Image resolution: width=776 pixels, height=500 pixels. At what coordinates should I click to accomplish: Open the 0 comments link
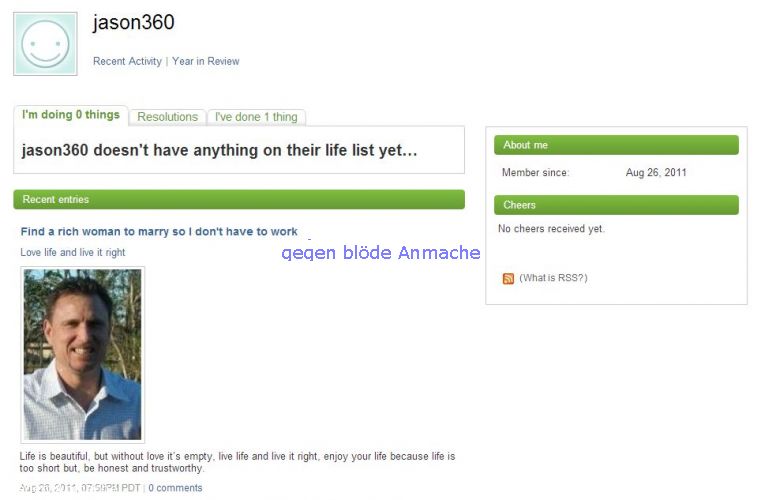pyautogui.click(x=175, y=488)
